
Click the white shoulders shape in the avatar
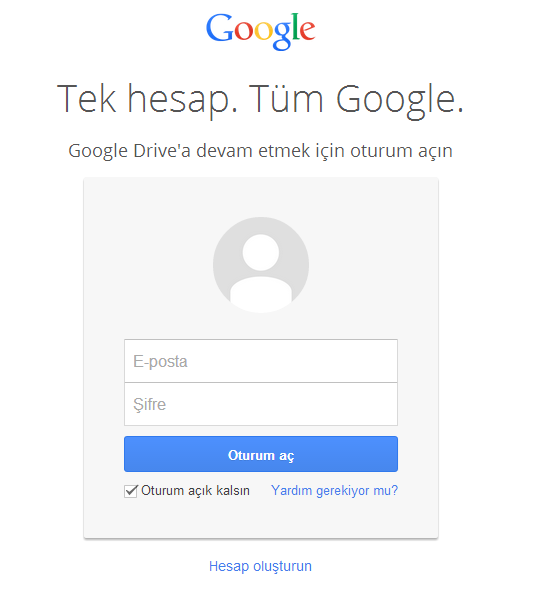tap(261, 295)
